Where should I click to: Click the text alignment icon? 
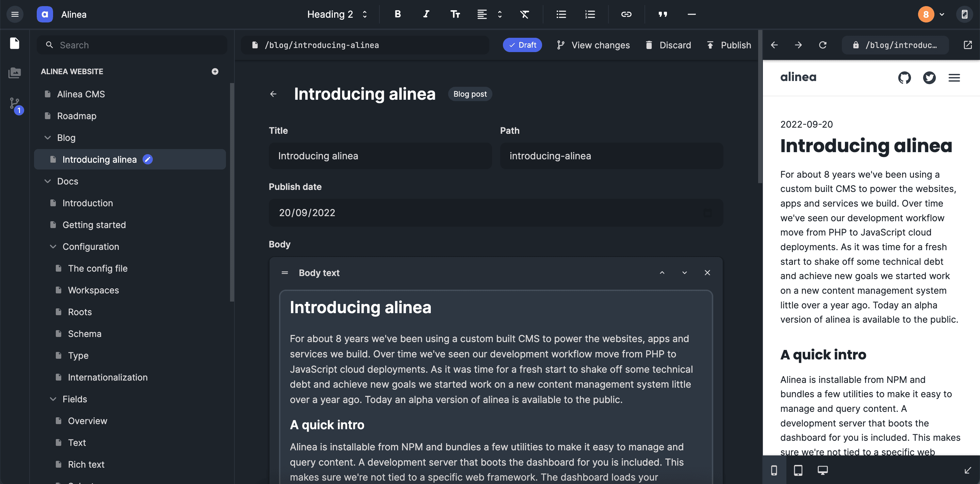point(482,14)
